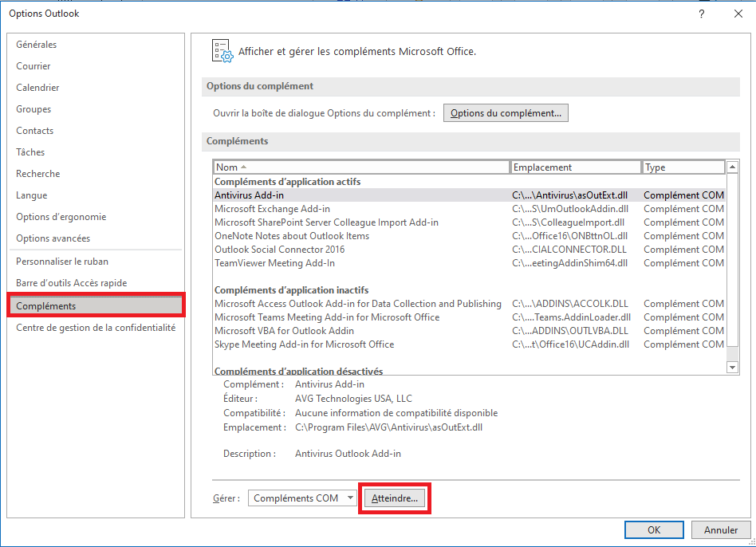Click the add-ins list scrollbar thumb
This screenshot has height=547, width=756.
pyautogui.click(x=732, y=260)
